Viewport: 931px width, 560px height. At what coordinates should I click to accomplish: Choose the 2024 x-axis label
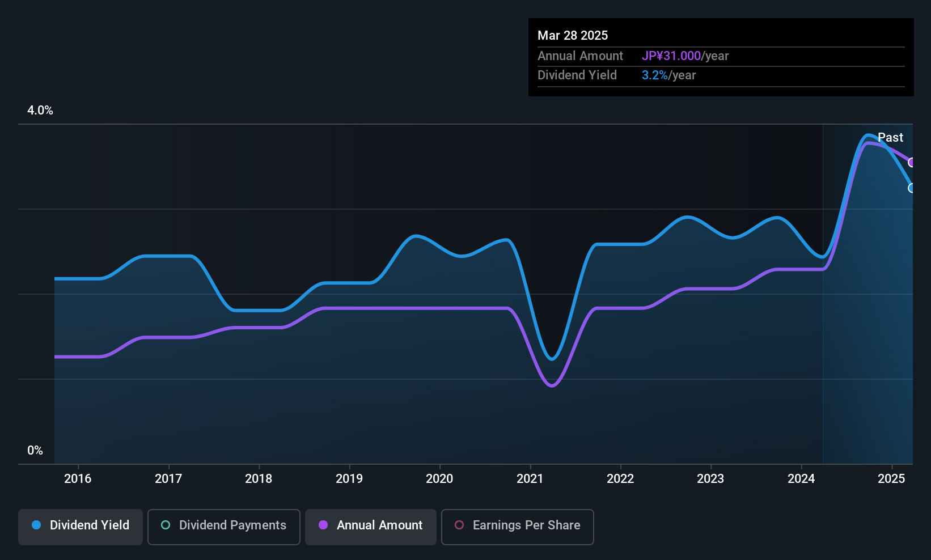(x=801, y=479)
